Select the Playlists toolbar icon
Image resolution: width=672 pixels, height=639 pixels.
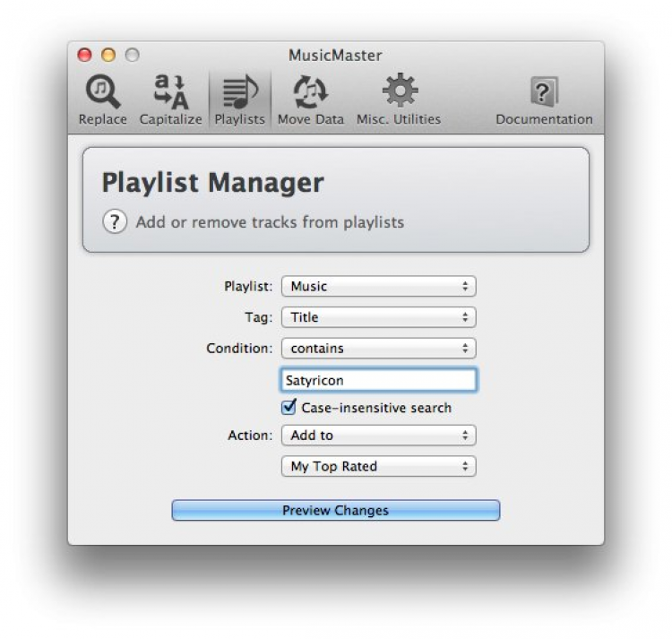[239, 99]
